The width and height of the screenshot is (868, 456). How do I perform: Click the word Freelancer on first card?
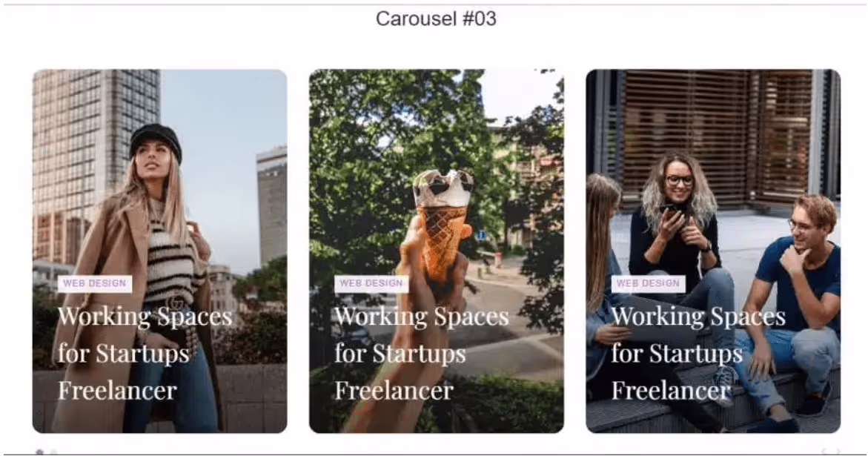(x=117, y=391)
